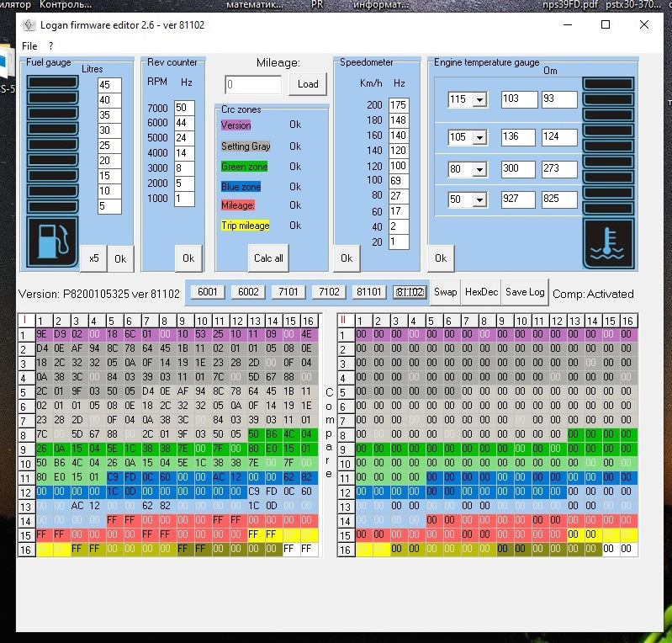This screenshot has width=672, height=643.
Task: Click the yellow Trip mileage crc label
Action: (x=245, y=226)
